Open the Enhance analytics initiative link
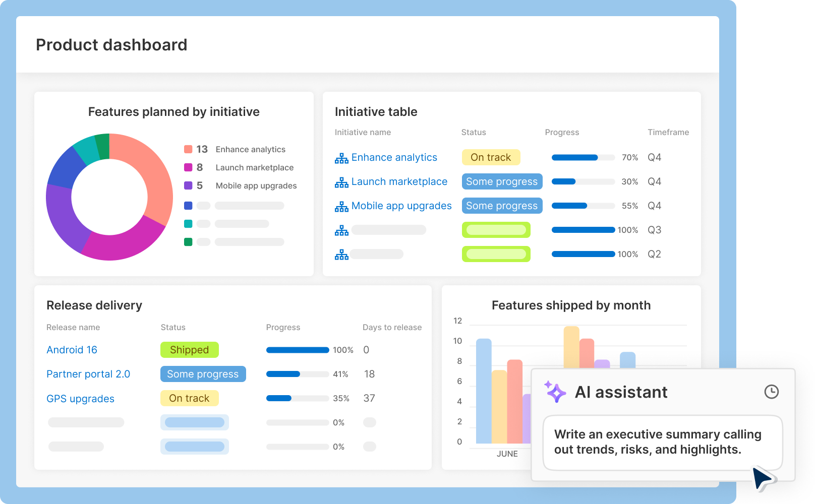The height and width of the screenshot is (504, 815). click(394, 157)
